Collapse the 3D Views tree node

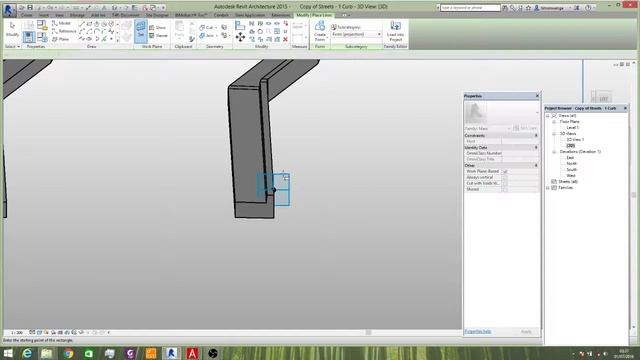(554, 133)
